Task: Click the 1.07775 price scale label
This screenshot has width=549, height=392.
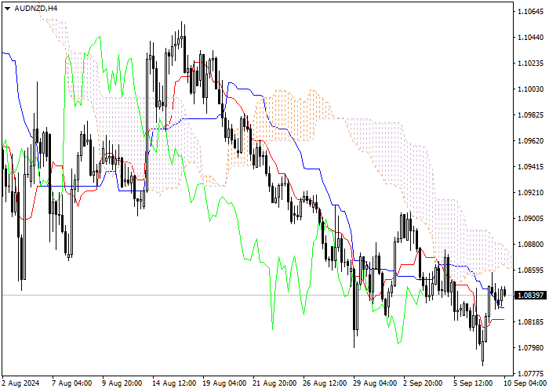Action: 531,373
